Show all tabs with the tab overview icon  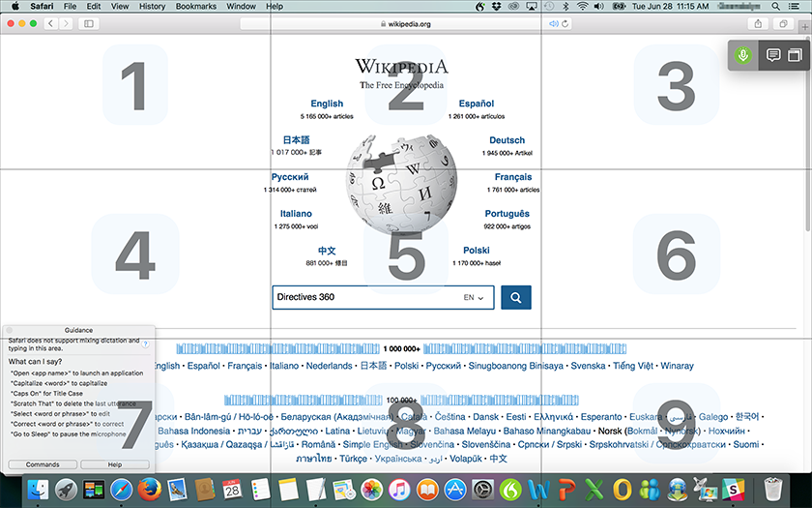(784, 24)
